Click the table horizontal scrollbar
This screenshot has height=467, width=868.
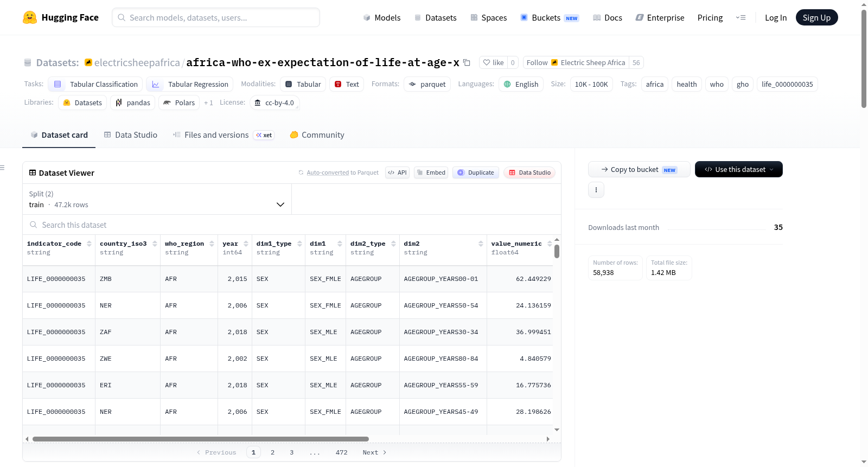click(201, 439)
